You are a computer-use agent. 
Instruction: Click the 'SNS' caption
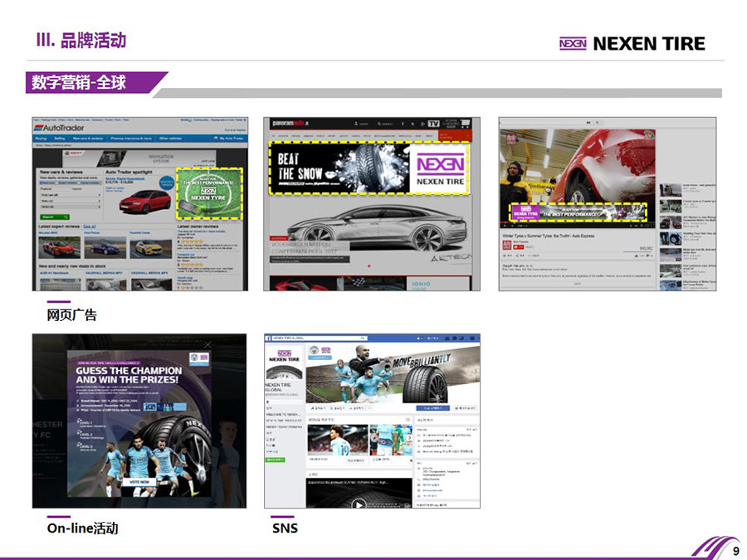click(285, 528)
